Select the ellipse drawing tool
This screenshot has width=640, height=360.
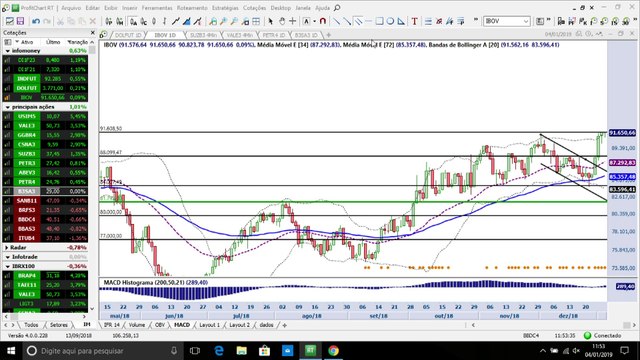pos(391,21)
